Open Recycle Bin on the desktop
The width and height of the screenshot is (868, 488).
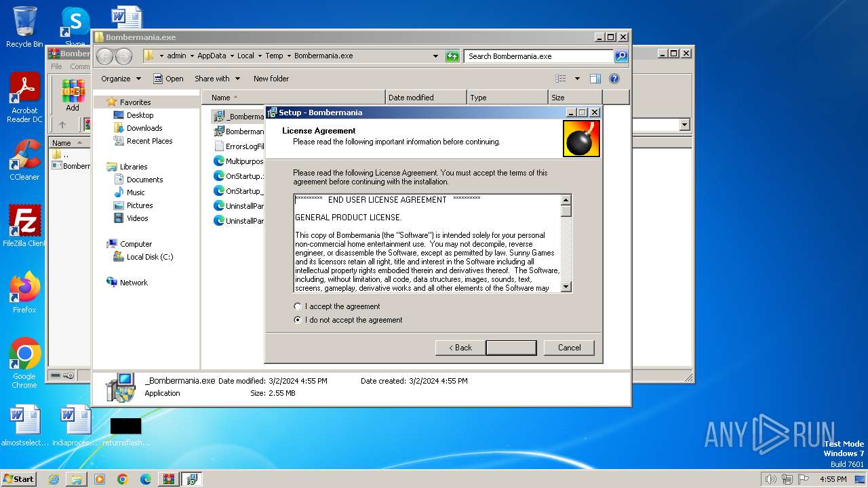[24, 27]
